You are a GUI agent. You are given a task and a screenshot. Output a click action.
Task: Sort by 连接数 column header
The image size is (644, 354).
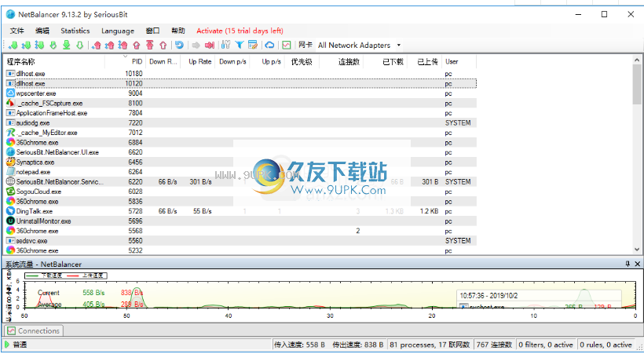coord(342,61)
